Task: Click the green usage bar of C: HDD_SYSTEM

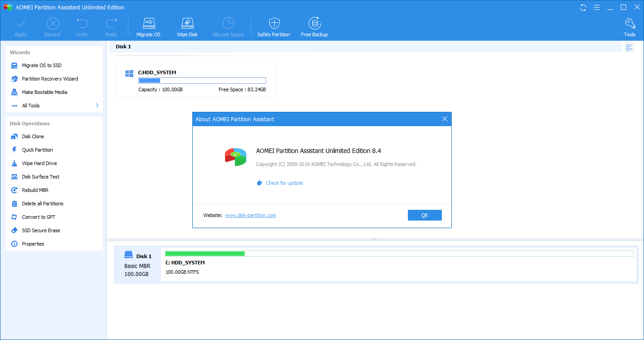Action: [399, 254]
